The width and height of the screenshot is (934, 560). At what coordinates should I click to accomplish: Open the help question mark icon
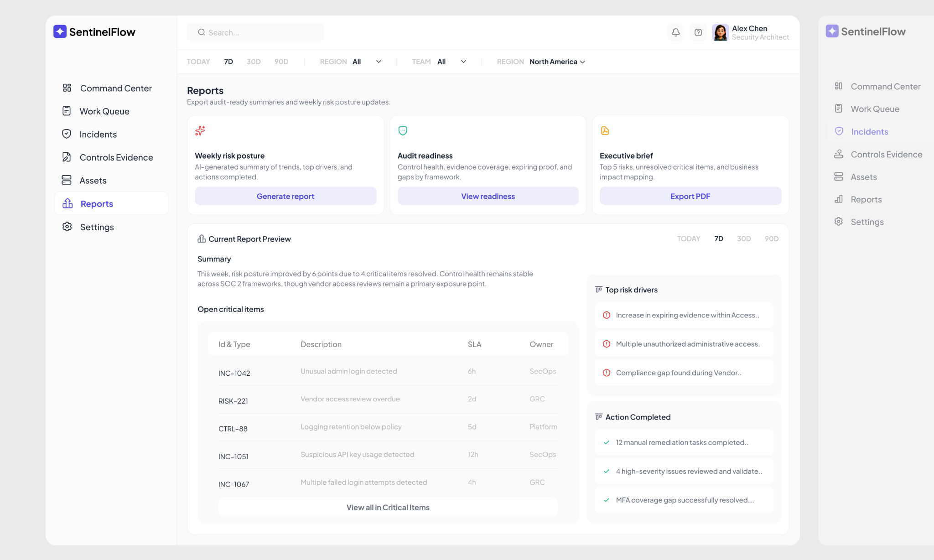pos(698,32)
